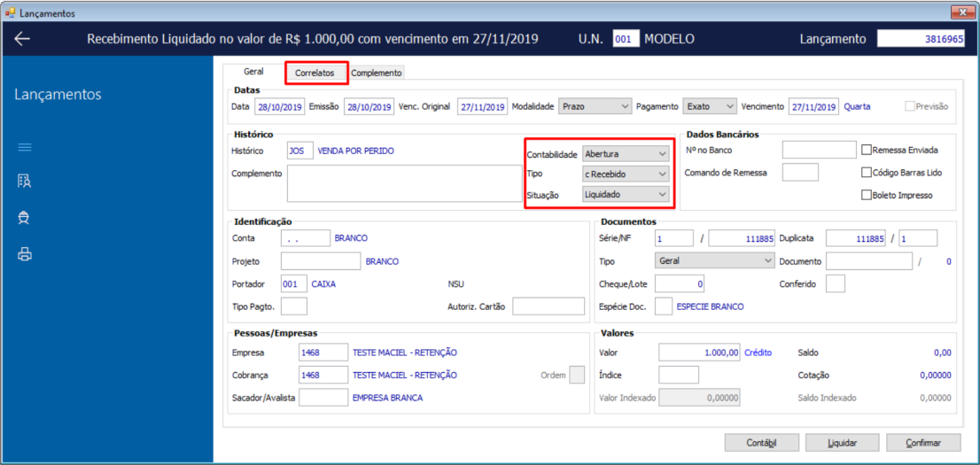Screen dimensions: 980x465
Task: Click the printer icon in the sidebar
Action: click(25, 253)
